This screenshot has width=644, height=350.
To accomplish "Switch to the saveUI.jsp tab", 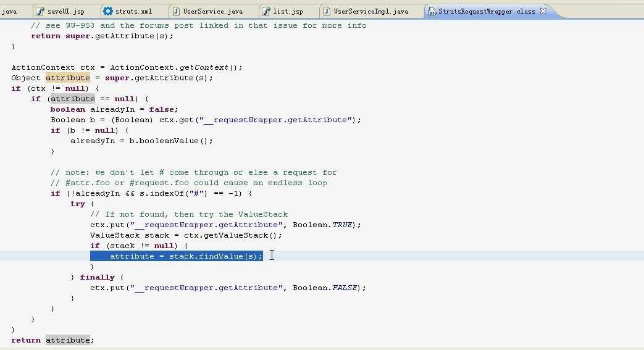I will click(x=61, y=11).
